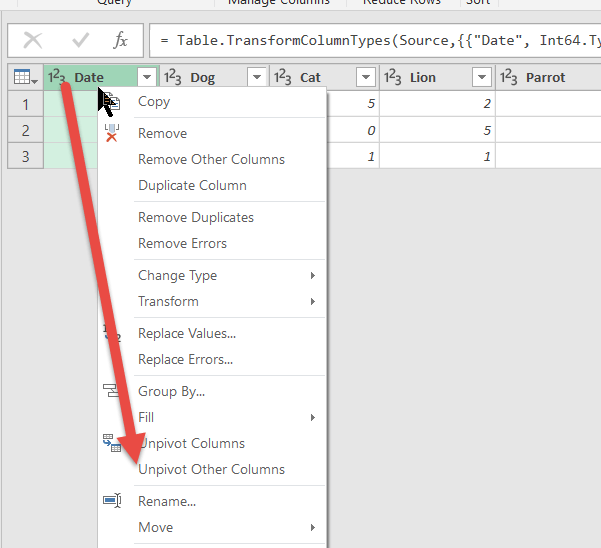This screenshot has width=601, height=548.
Task: Click Group By... menu entry
Action: tap(171, 391)
